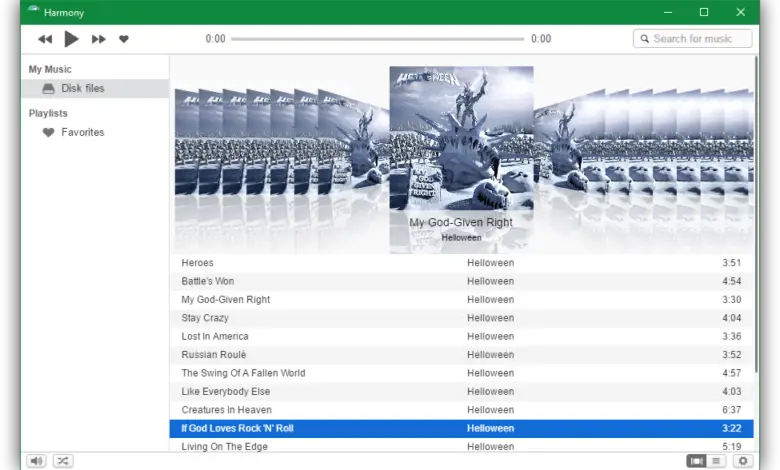Viewport: 780px width, 470px height.
Task: Click the 4:54 duration of Battle's Won
Action: 732,281
